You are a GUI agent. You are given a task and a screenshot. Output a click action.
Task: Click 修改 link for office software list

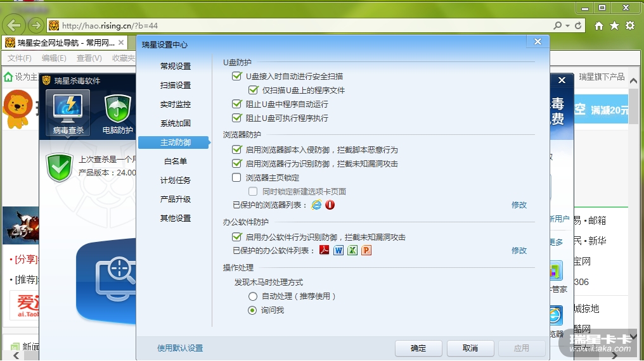click(519, 250)
